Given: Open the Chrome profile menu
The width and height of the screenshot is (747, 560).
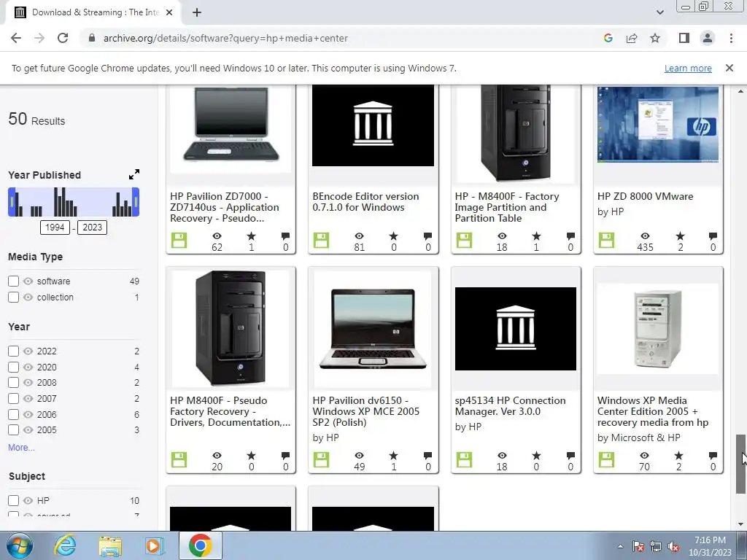Looking at the screenshot, I should point(708,38).
